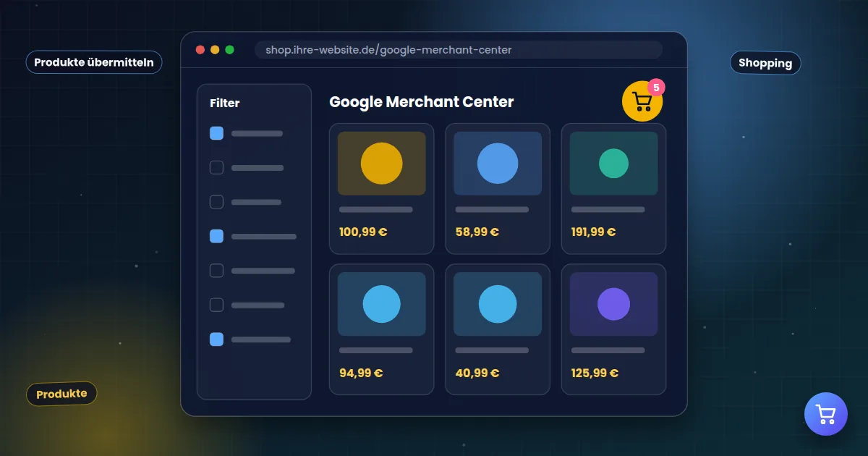Click the price 94,99 €
The height and width of the screenshot is (456, 868).
361,373
